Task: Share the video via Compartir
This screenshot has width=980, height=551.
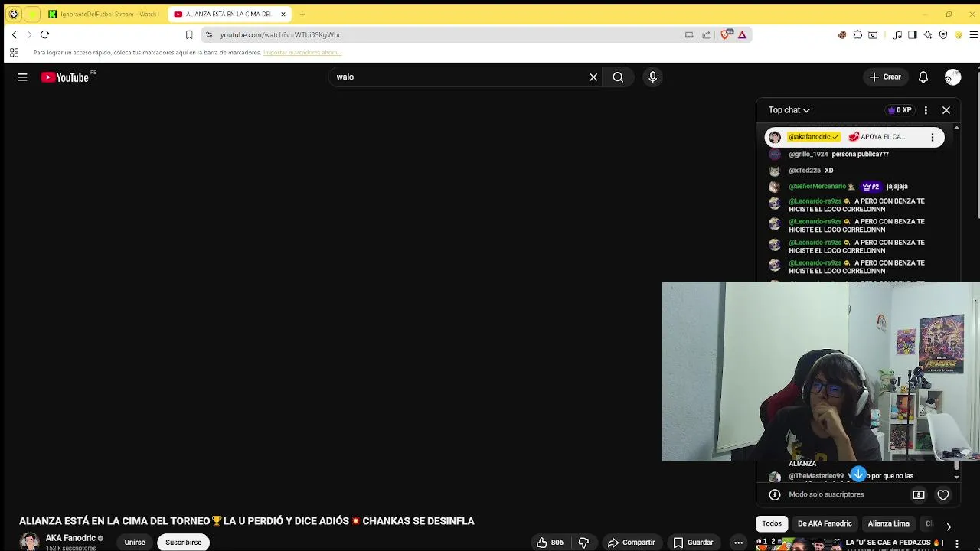Action: tap(632, 543)
